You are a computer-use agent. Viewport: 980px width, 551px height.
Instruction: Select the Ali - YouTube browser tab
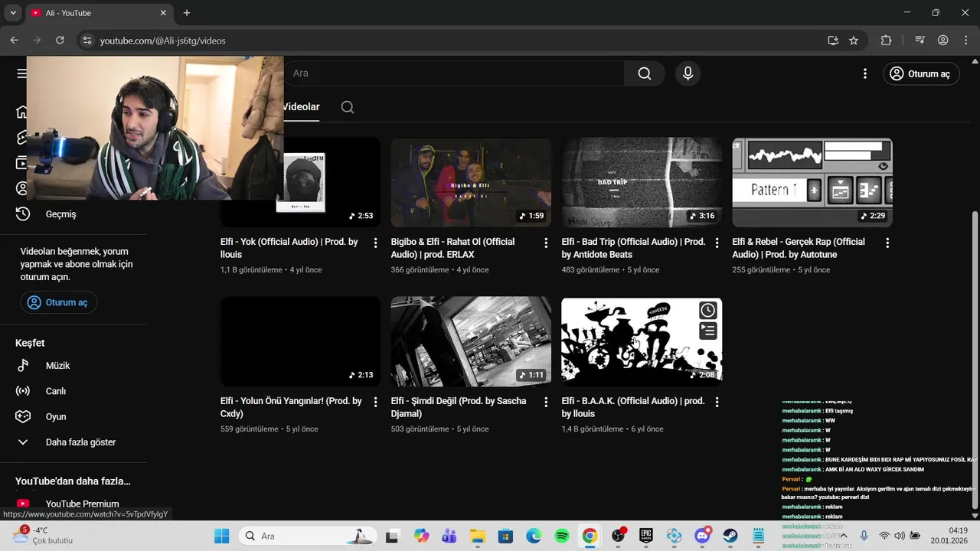[99, 13]
